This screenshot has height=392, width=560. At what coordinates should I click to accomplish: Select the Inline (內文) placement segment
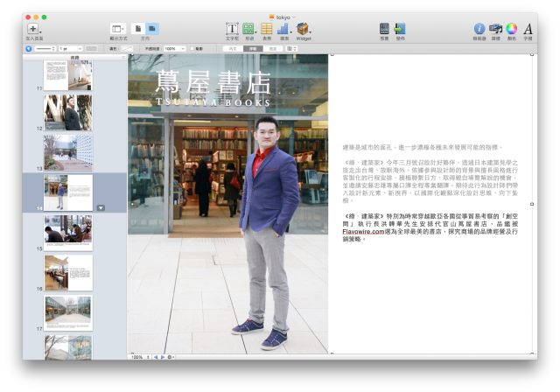pos(233,48)
